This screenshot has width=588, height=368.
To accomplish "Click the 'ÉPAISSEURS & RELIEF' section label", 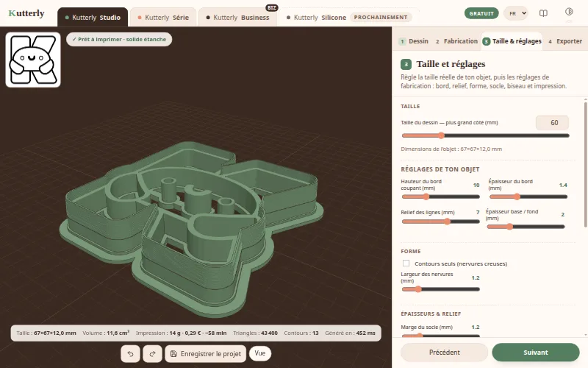I will [x=431, y=314].
